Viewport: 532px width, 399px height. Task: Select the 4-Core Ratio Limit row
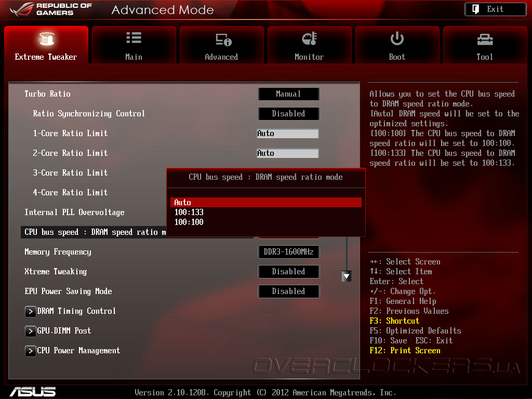point(70,193)
